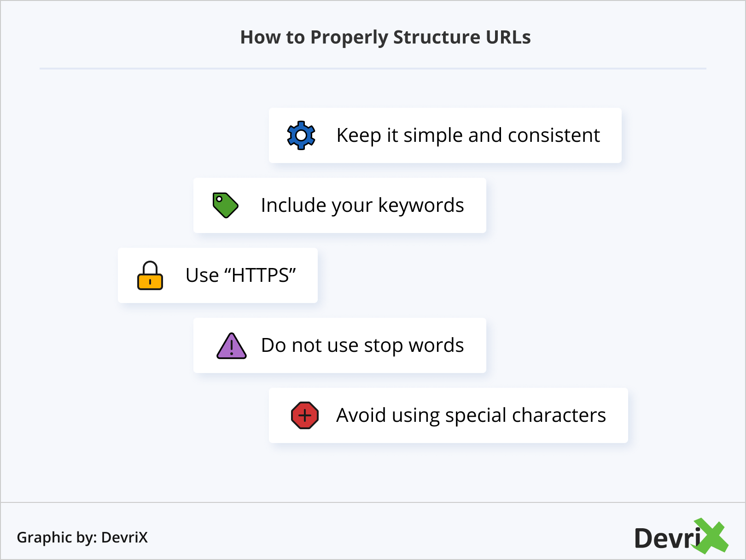Click "DevriX" name in the footer credit
The height and width of the screenshot is (560, 746).
pyautogui.click(x=124, y=537)
